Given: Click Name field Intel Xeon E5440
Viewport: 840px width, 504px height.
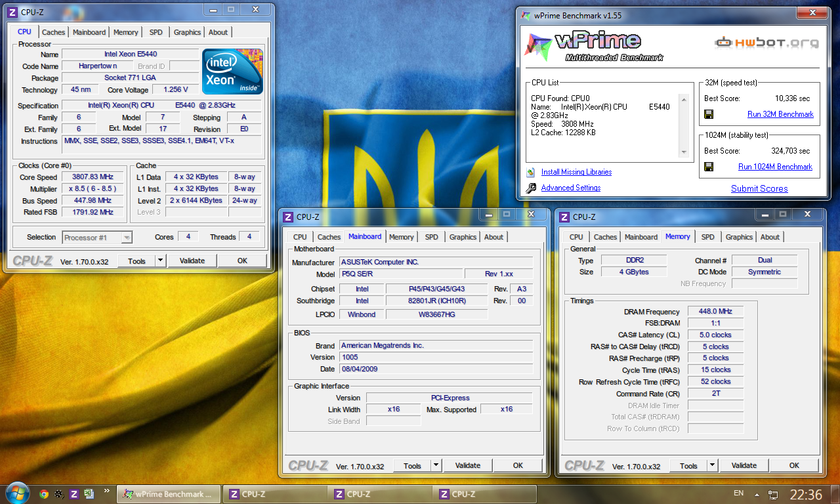Looking at the screenshot, I should 130,54.
